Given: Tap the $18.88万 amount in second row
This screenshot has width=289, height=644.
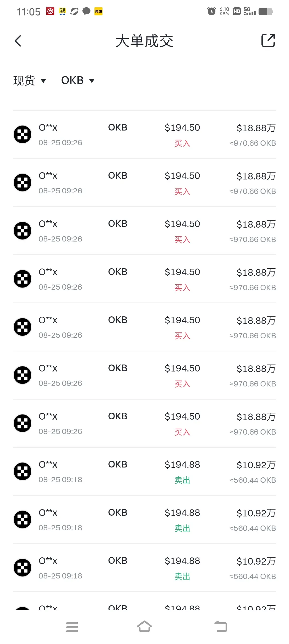Looking at the screenshot, I should tap(256, 176).
